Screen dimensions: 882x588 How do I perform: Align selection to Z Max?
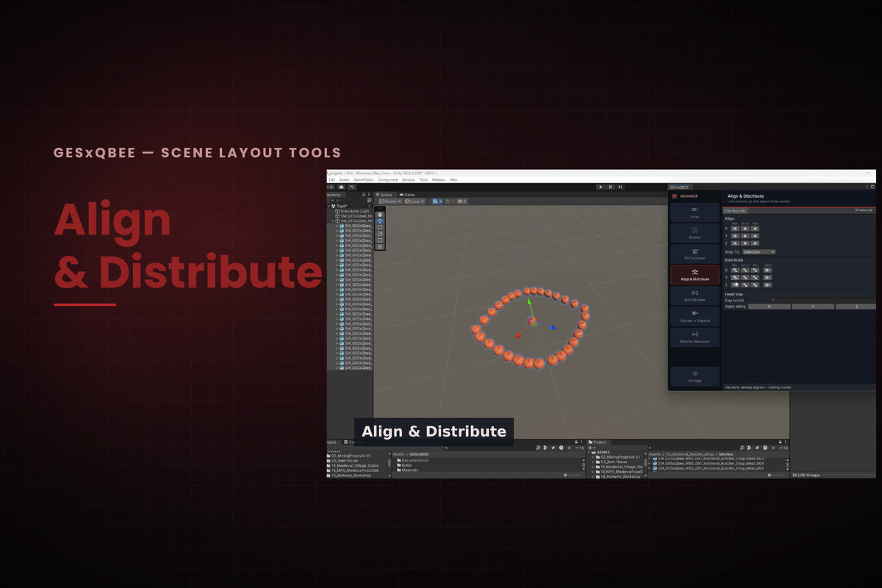(755, 243)
